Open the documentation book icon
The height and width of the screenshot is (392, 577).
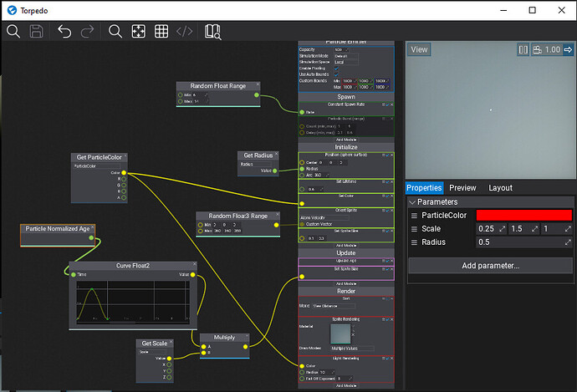tap(212, 32)
